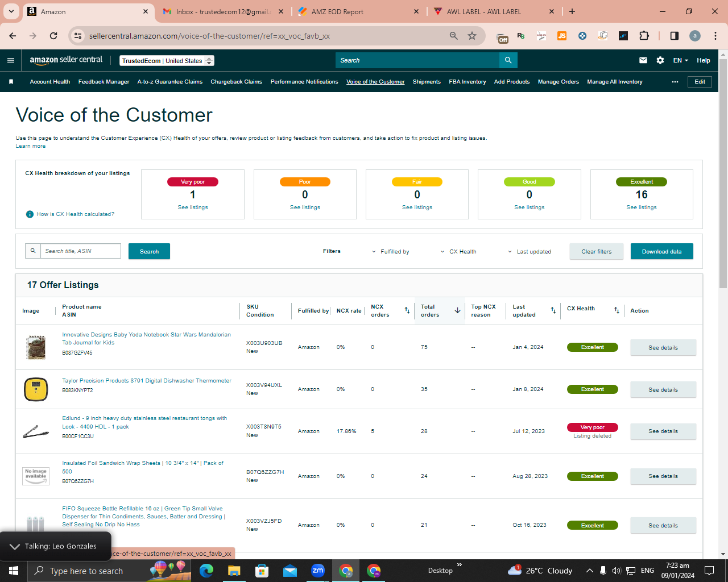The height and width of the screenshot is (582, 728).
Task: Go to Manage Orders in navigation
Action: (559, 82)
